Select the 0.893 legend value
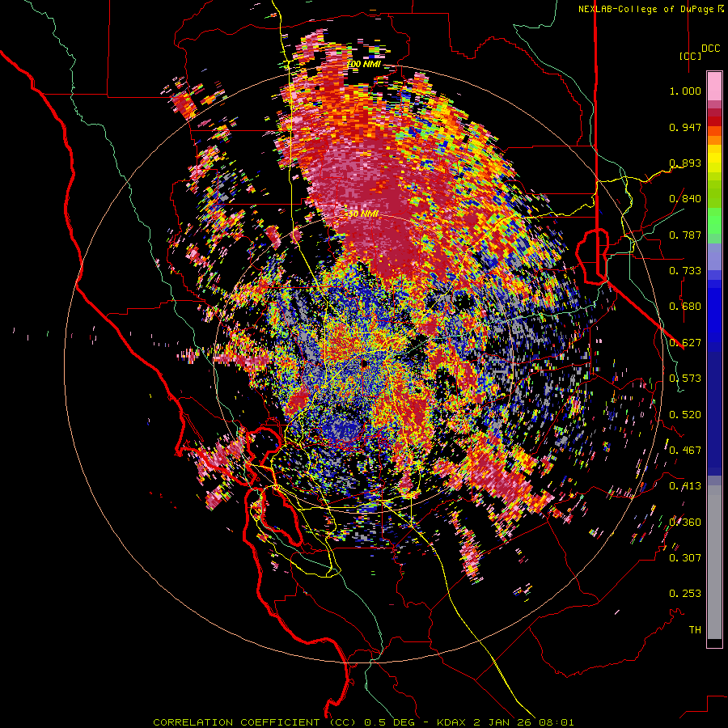 click(x=685, y=163)
